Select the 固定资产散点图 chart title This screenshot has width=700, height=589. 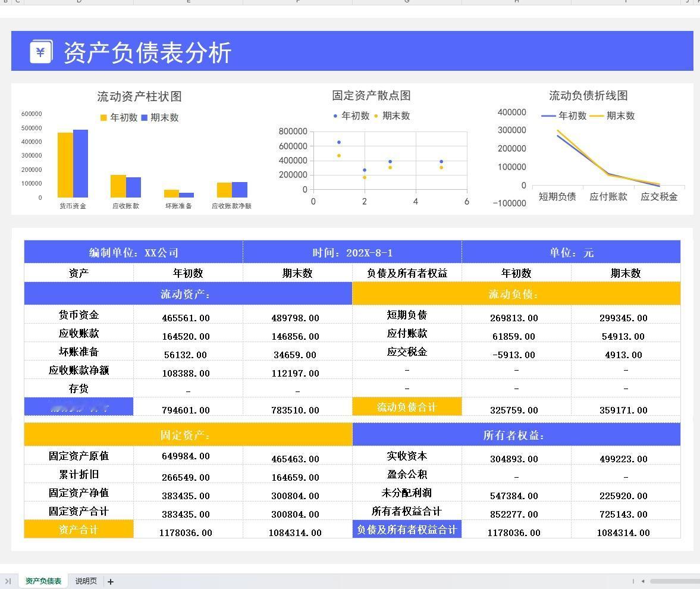pos(371,95)
